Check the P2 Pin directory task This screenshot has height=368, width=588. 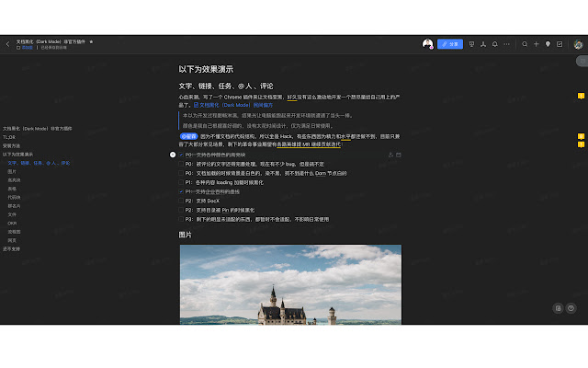[x=181, y=210]
